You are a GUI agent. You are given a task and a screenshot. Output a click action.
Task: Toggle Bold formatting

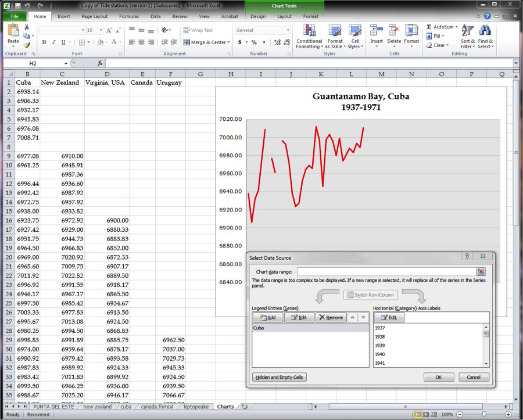44,42
